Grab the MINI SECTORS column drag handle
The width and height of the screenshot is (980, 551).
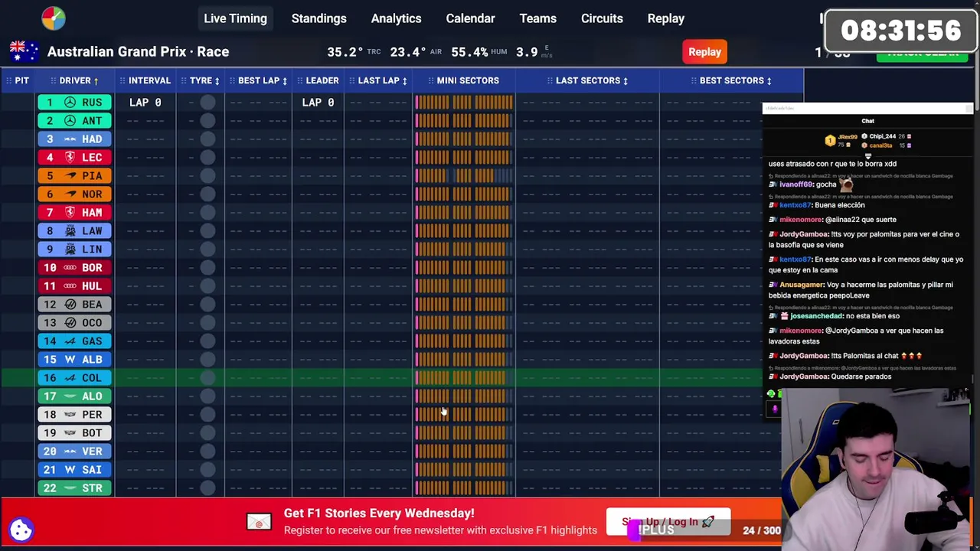[431, 80]
